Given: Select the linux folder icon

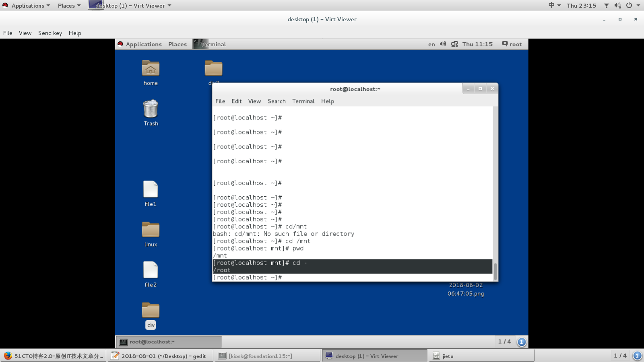Looking at the screenshot, I should tap(151, 230).
